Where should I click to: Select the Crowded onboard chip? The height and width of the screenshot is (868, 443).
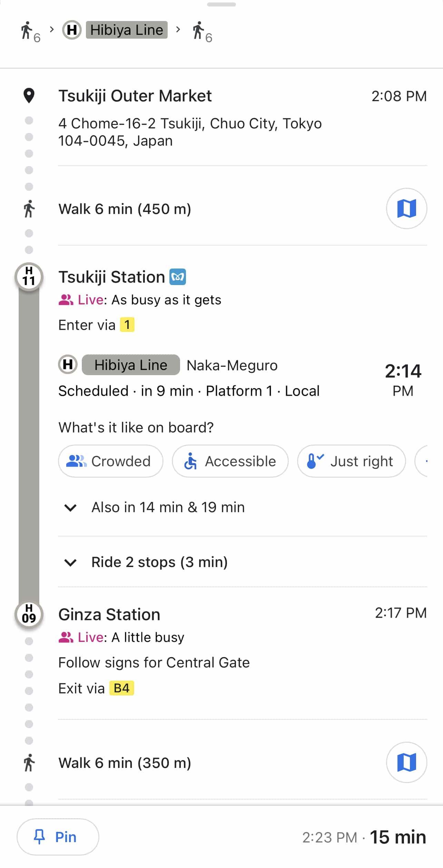point(110,461)
